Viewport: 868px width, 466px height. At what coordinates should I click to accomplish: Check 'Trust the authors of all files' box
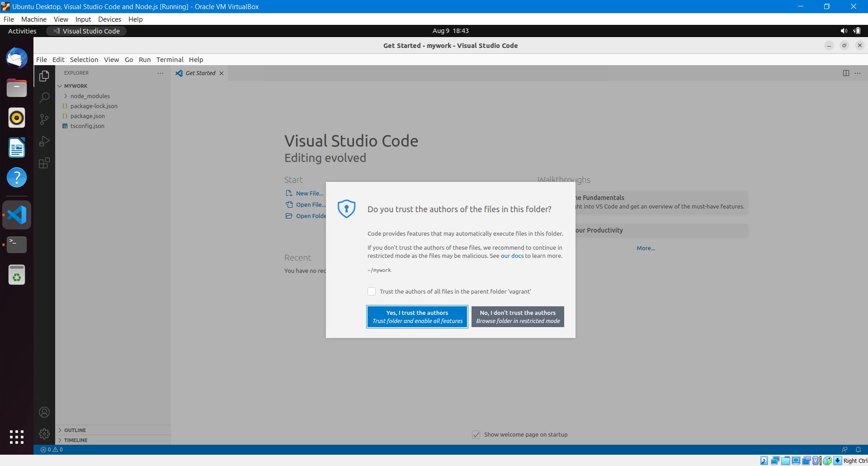click(x=372, y=291)
